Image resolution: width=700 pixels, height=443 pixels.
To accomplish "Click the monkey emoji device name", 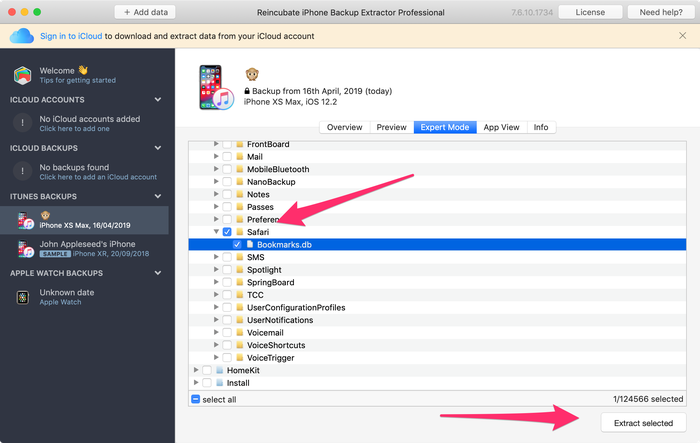I will click(252, 74).
